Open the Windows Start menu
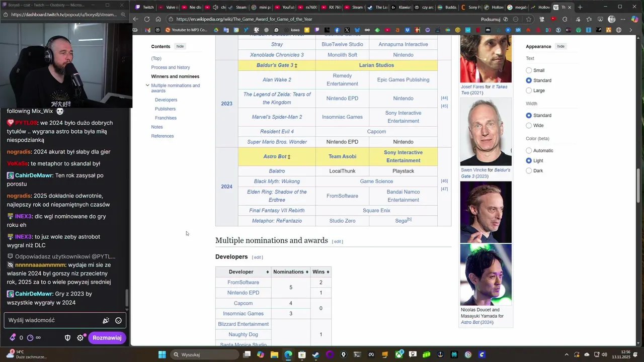The height and width of the screenshot is (362, 644). tap(162, 354)
